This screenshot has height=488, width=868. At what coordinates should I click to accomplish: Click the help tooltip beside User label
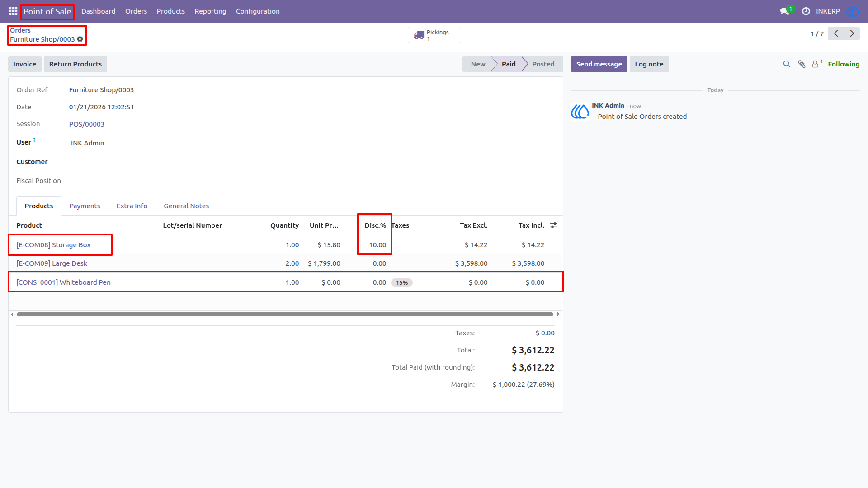pyautogui.click(x=34, y=140)
